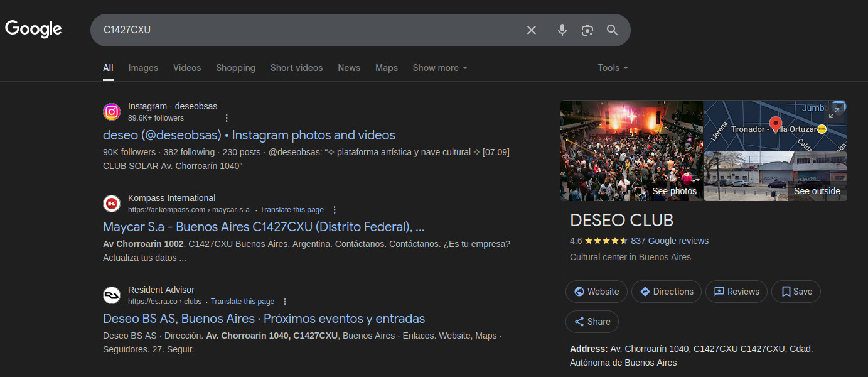Click the Resident Advisor favicon
The width and height of the screenshot is (868, 377).
coord(112,295)
